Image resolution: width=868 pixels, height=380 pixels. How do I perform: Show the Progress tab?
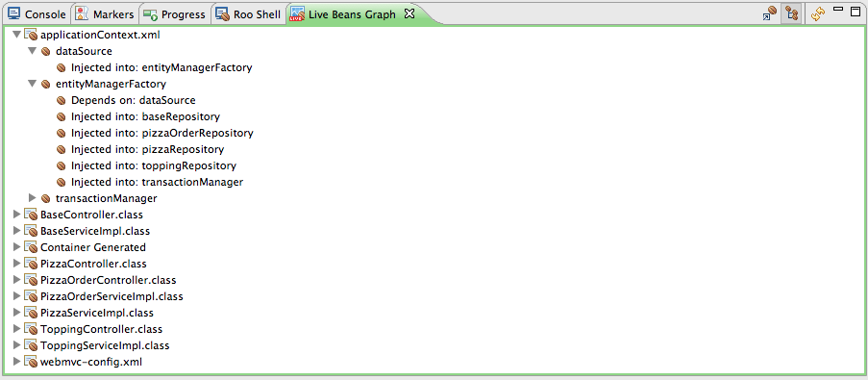[x=174, y=14]
